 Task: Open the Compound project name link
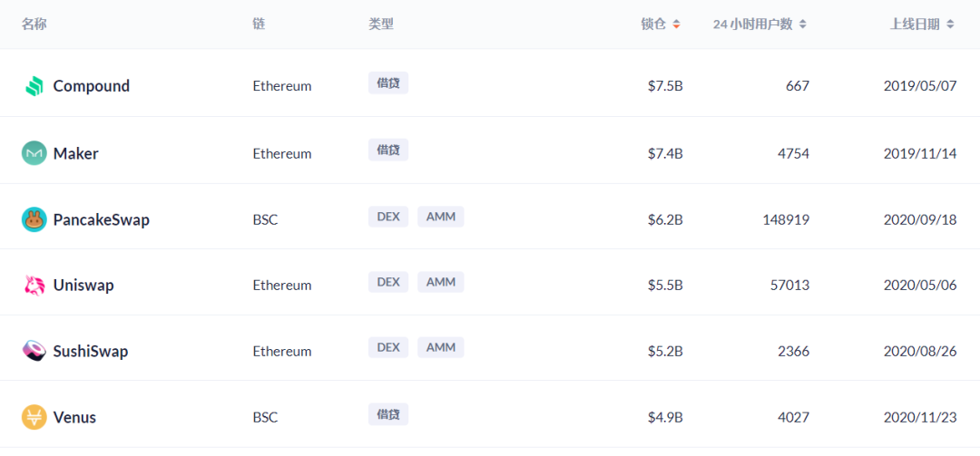coord(92,86)
